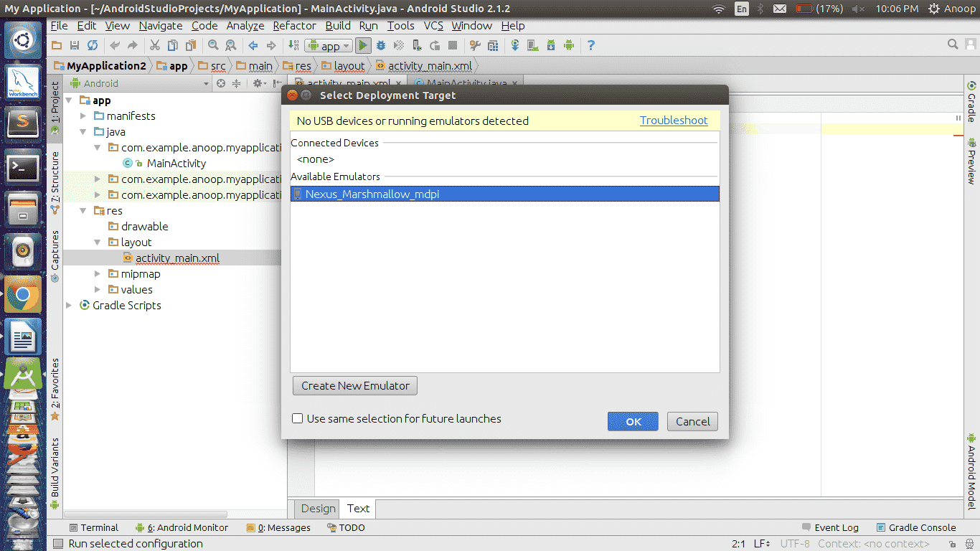Click the Paste clipboard icon

click(190, 45)
